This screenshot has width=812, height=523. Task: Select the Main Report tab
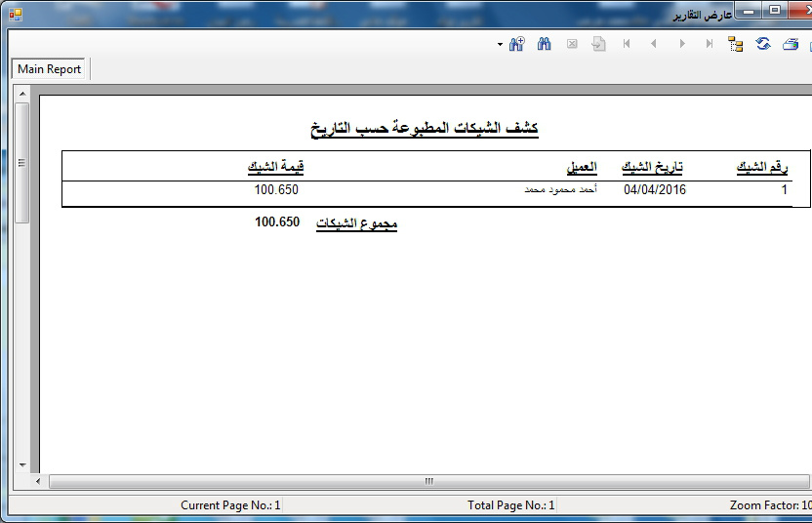pyautogui.click(x=50, y=69)
